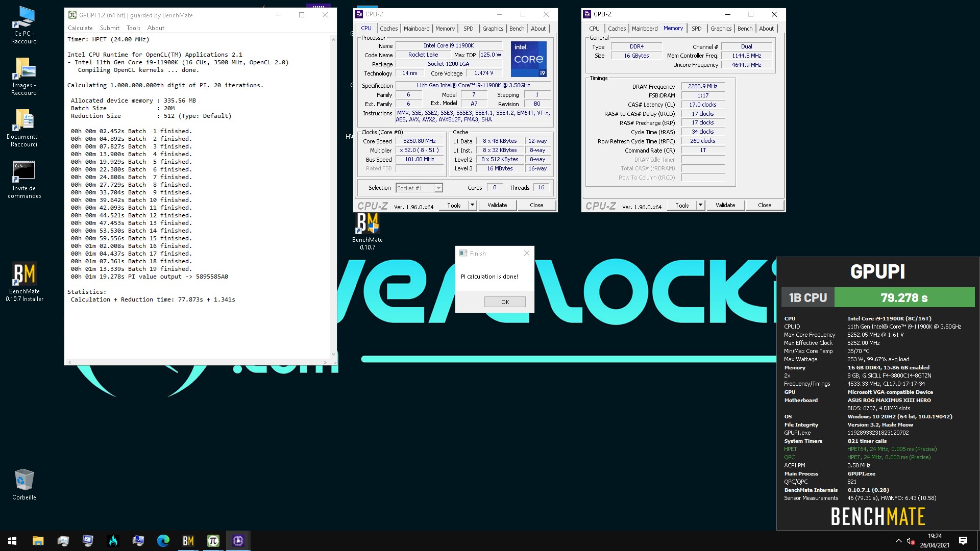The height and width of the screenshot is (551, 980).
Task: Click GPUPI vertical scrollbar down arrow
Action: click(x=333, y=354)
